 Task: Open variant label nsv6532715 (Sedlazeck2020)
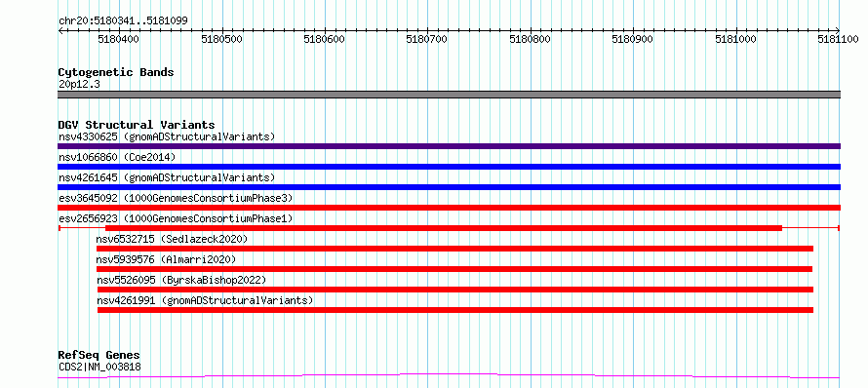tap(172, 239)
